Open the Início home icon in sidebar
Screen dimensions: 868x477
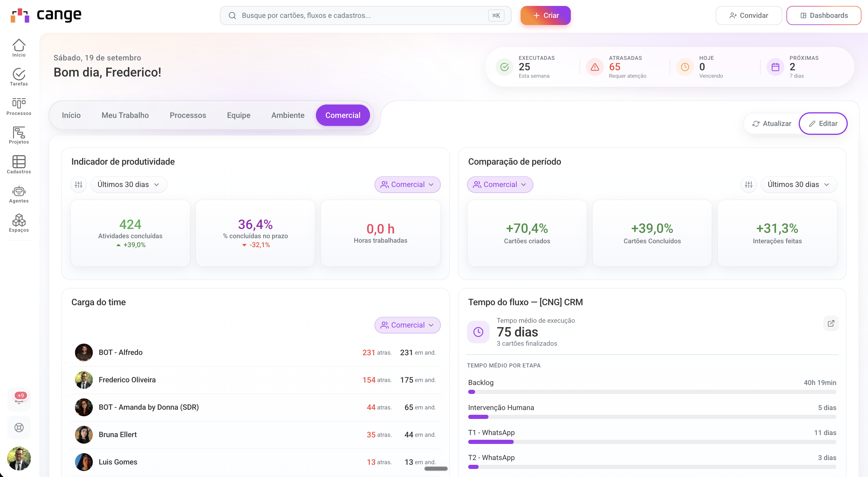[19, 48]
